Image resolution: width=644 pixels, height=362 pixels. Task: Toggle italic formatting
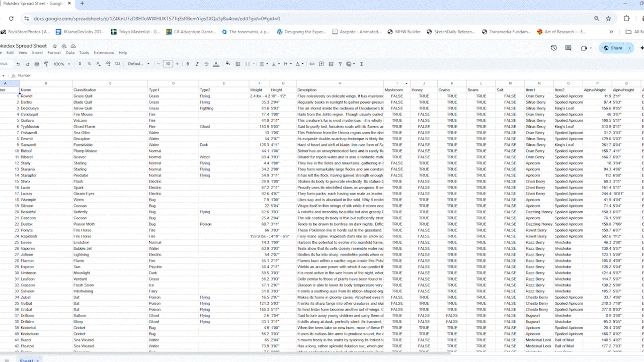coord(197,64)
